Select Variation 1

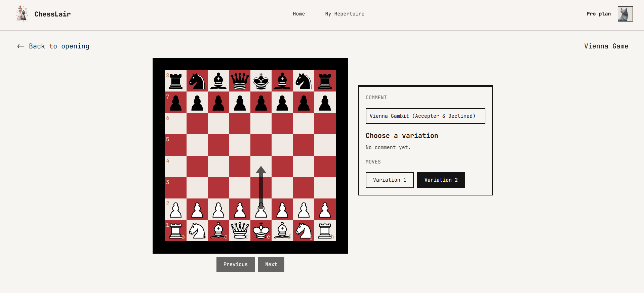click(390, 180)
